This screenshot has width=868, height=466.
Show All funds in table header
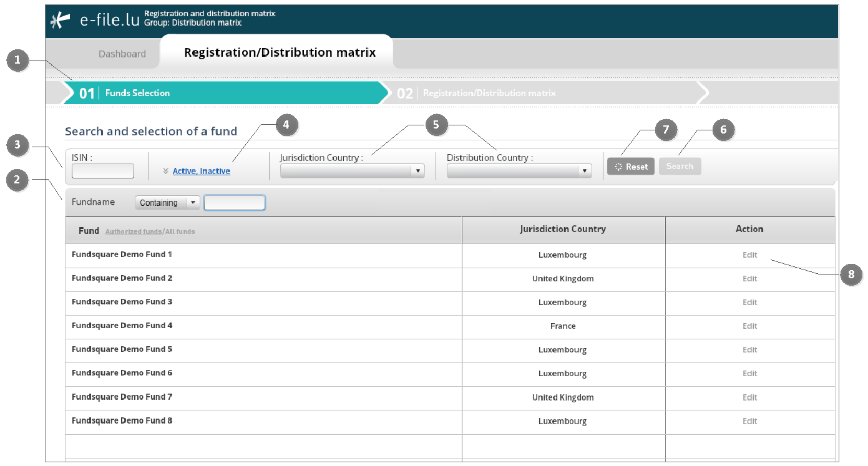[x=180, y=231]
